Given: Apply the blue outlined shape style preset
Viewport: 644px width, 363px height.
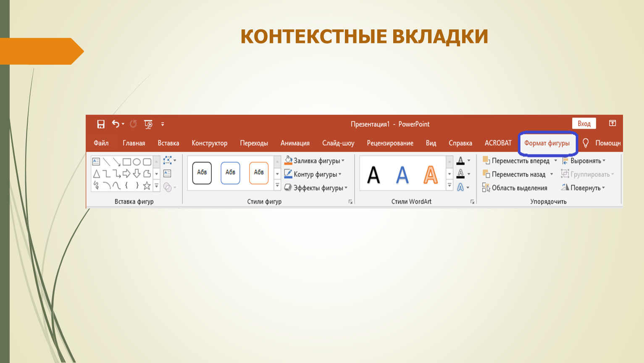Looking at the screenshot, I should tap(230, 173).
